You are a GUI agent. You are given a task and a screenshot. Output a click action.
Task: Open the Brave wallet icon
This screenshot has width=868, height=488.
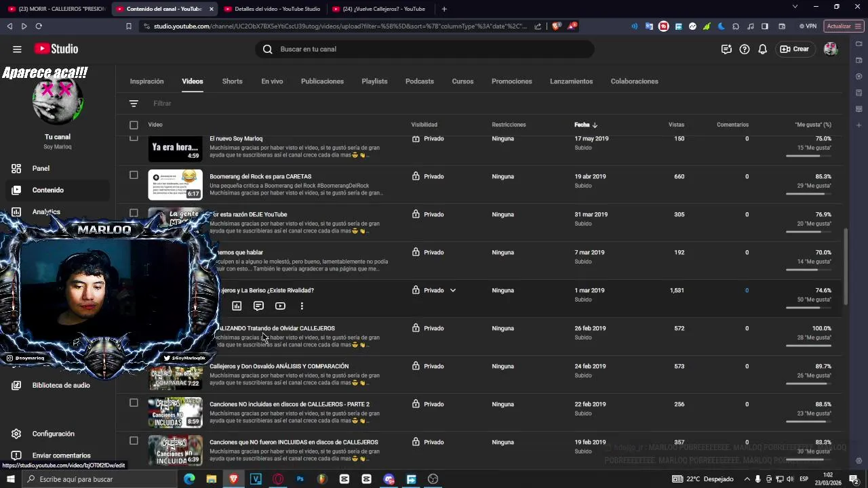(782, 26)
